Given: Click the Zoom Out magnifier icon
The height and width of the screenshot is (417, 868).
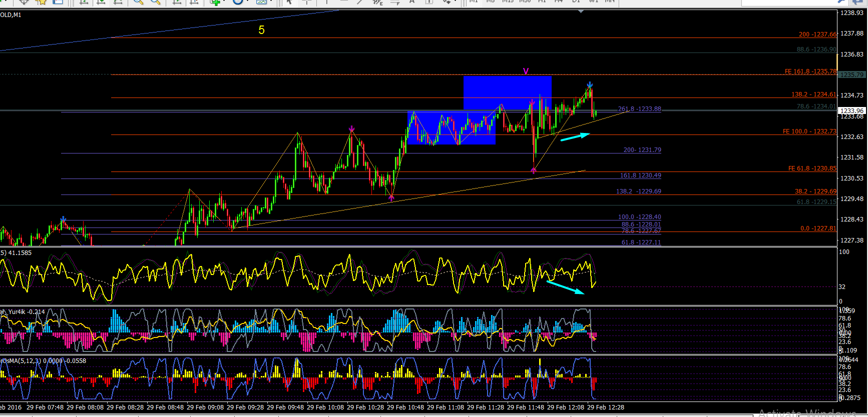Looking at the screenshot, I should point(155,2).
